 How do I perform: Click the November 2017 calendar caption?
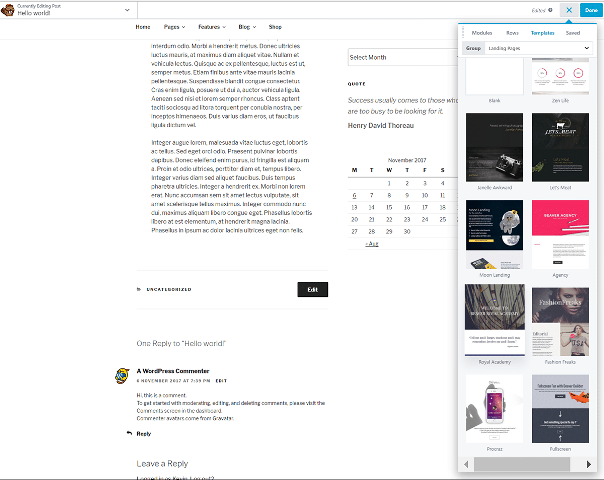(x=407, y=160)
